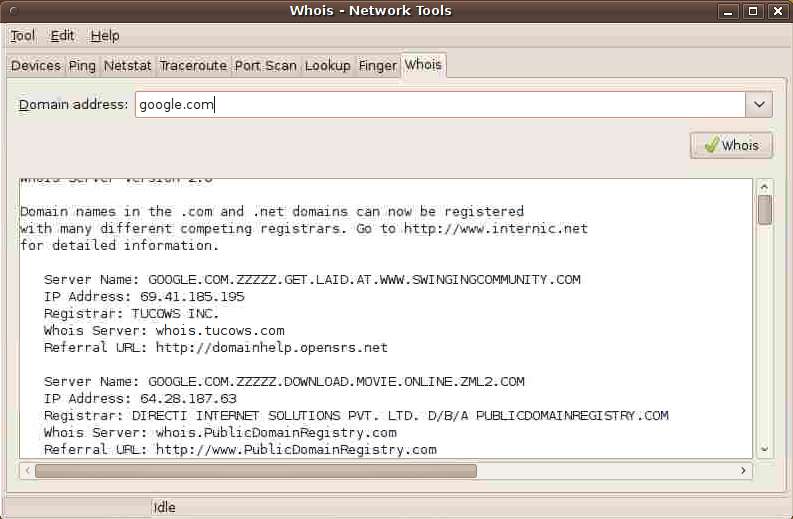The height and width of the screenshot is (519, 793).
Task: Click the text 'IP Address: 69.41.185.195'
Action: [x=144, y=296]
